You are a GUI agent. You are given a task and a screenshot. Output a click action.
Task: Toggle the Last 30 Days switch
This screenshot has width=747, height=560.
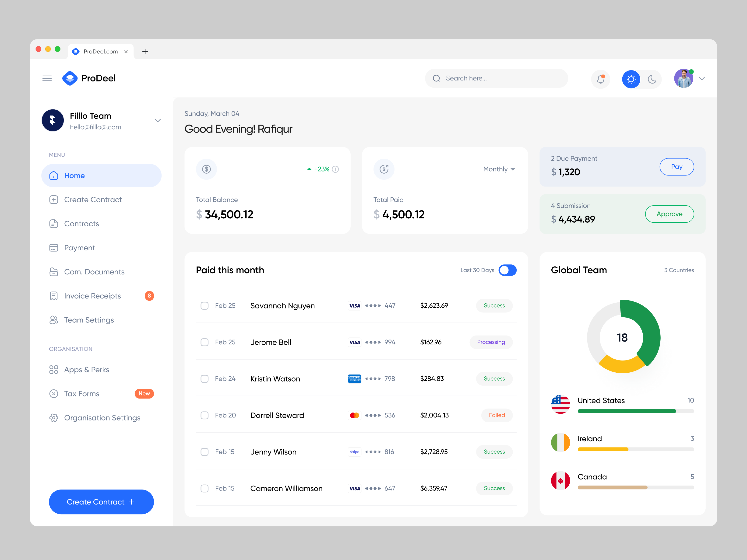507,270
